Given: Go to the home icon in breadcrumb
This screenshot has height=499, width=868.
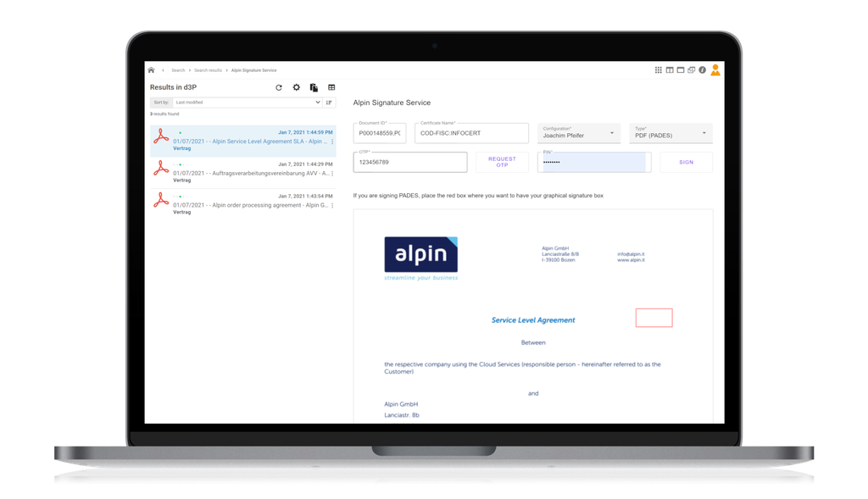Looking at the screenshot, I should click(x=151, y=70).
